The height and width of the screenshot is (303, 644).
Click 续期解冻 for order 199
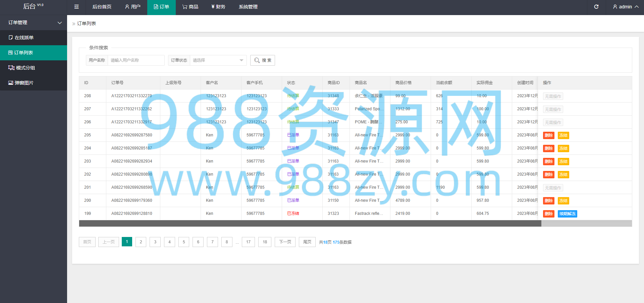[568, 214]
